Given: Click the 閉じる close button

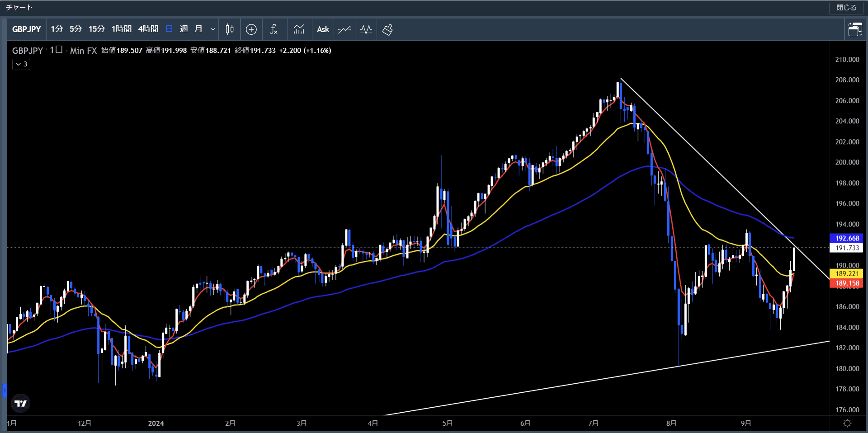Looking at the screenshot, I should pyautogui.click(x=846, y=8).
